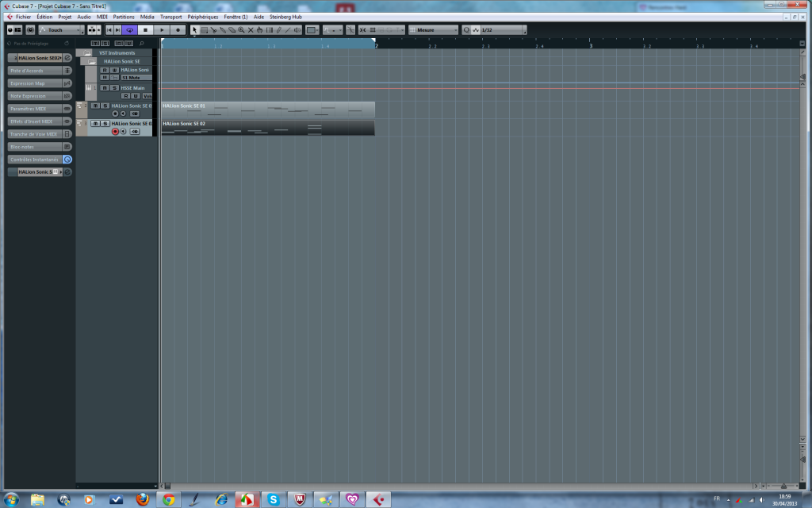Click the Stop transport button
812x508 pixels.
click(146, 30)
